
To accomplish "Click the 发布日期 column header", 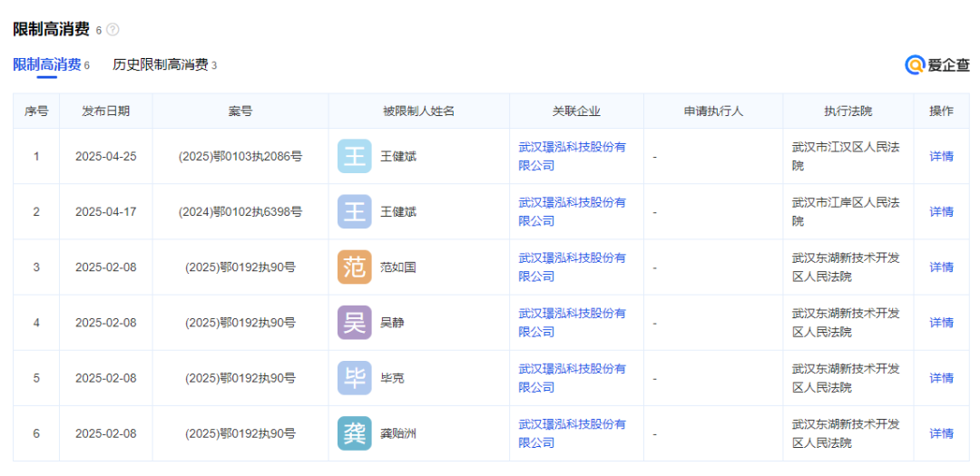I will click(105, 111).
